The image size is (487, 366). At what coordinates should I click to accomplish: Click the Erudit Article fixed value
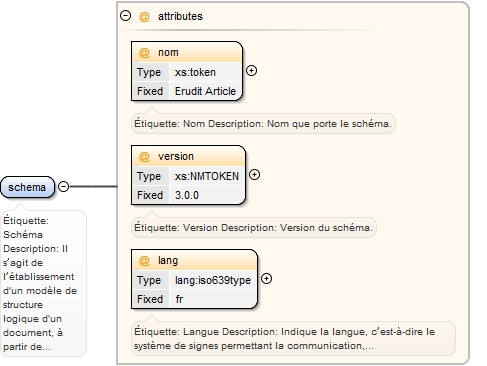point(205,91)
